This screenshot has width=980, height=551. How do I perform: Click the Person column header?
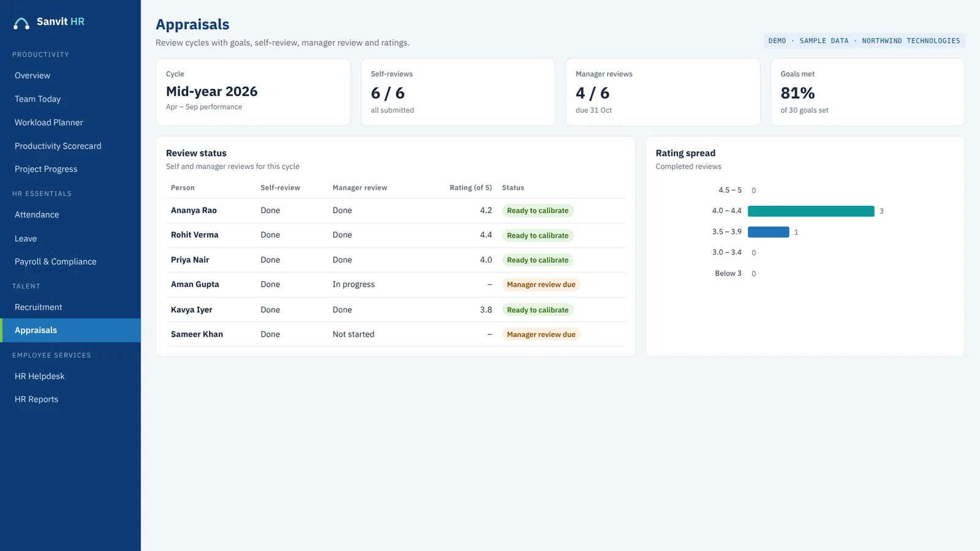183,188
